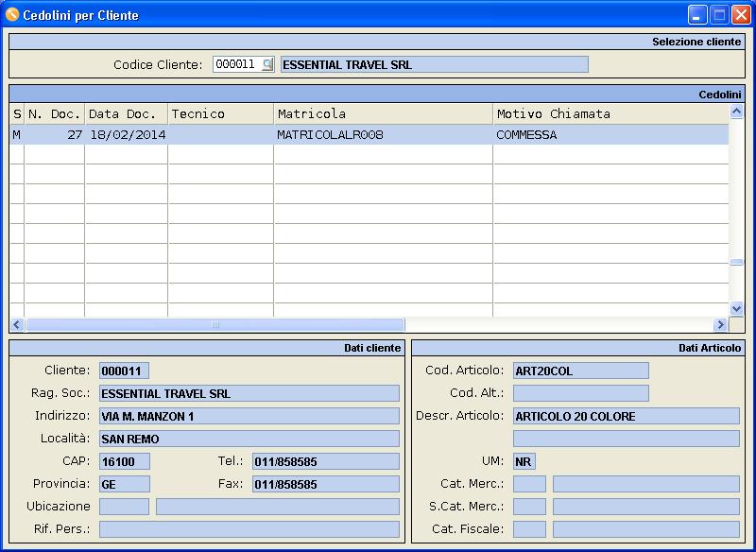Select date cell 18/02/2014

point(127,135)
